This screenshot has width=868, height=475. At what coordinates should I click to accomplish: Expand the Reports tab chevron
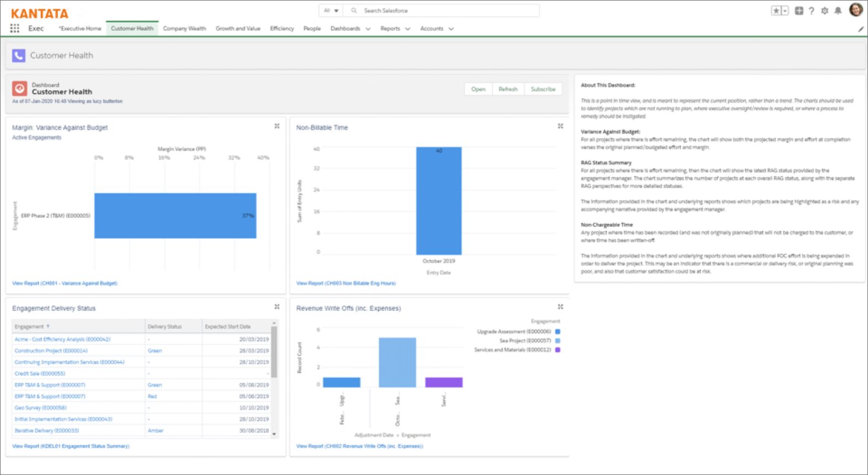pos(407,29)
